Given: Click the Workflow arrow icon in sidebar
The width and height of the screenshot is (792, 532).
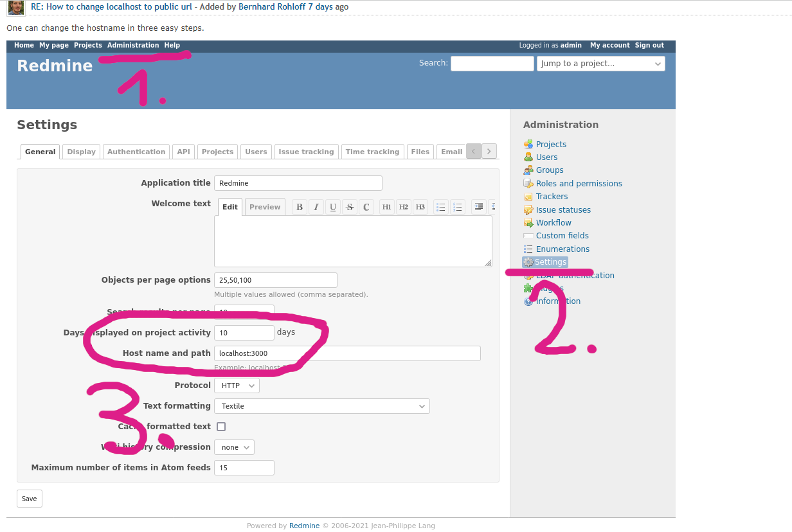Looking at the screenshot, I should coord(528,223).
